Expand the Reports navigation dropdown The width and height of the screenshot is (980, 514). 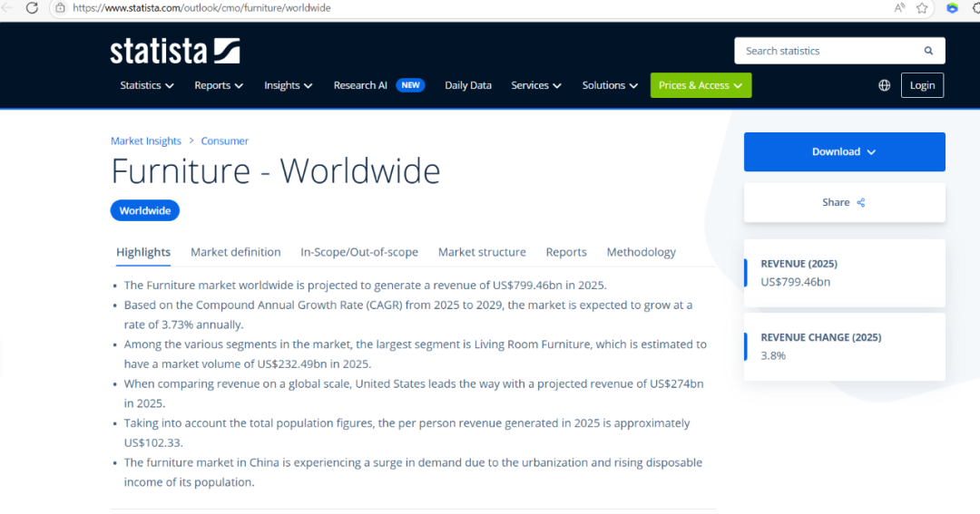pos(219,85)
